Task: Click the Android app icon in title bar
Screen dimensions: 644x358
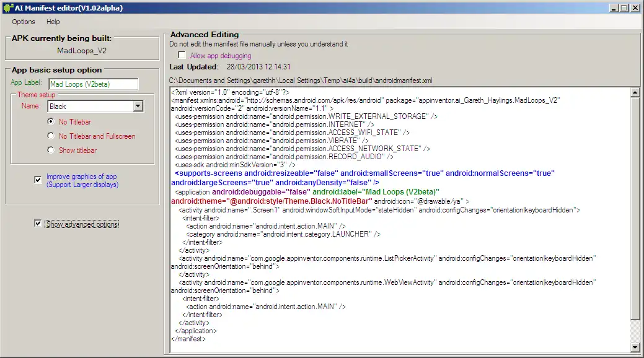Action: click(7, 8)
